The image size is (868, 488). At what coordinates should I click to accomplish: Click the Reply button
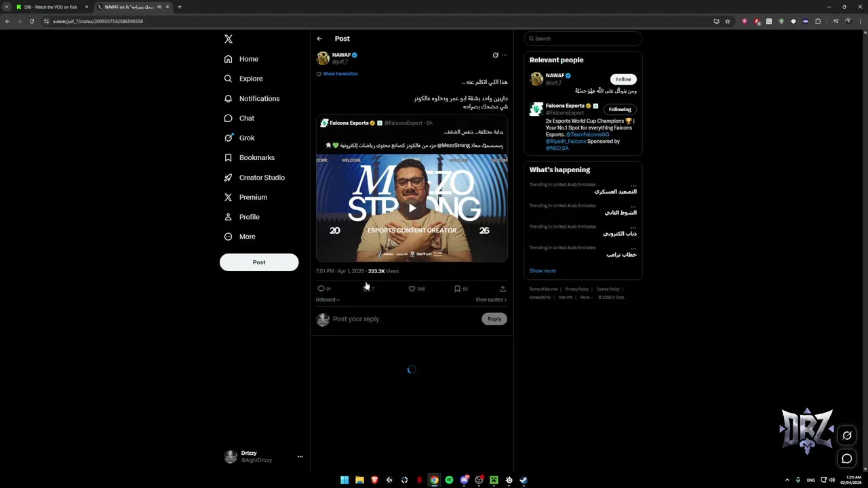click(x=494, y=319)
